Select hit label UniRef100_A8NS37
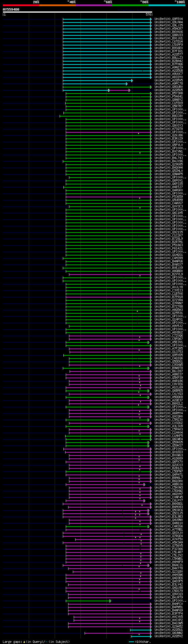 pos(169,375)
